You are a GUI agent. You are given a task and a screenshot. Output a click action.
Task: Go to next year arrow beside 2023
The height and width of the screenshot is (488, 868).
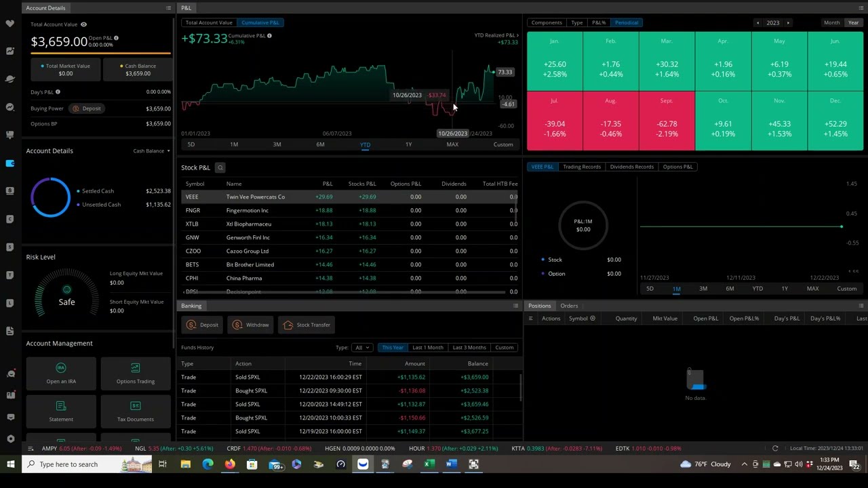787,22
